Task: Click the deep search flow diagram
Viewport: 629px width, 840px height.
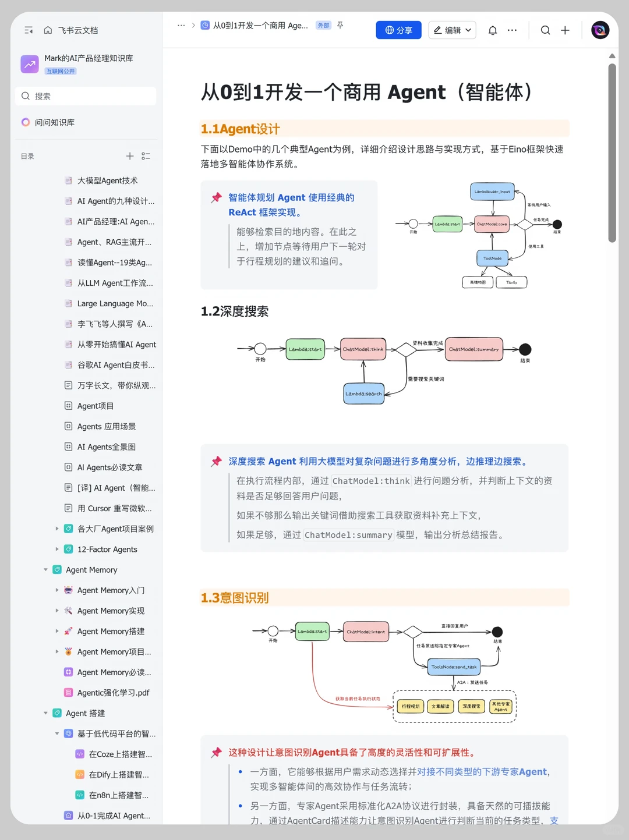Action: [x=384, y=370]
